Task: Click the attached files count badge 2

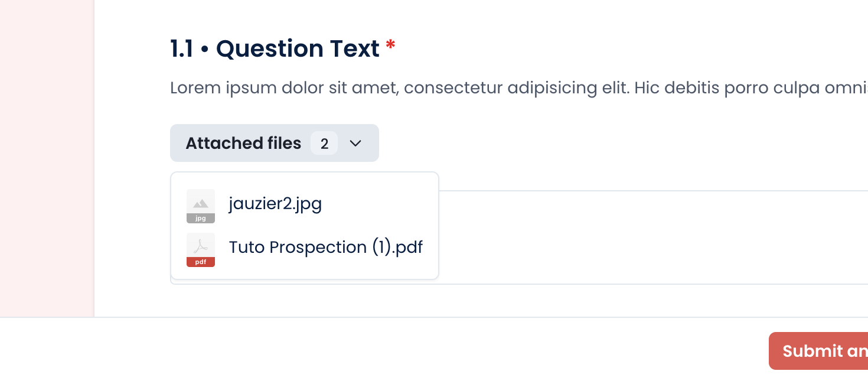Action: (x=324, y=143)
